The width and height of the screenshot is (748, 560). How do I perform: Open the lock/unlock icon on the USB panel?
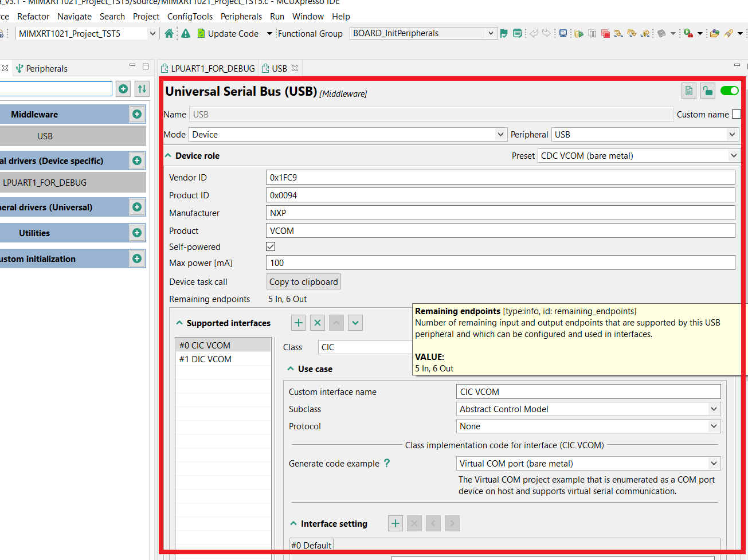tap(707, 91)
